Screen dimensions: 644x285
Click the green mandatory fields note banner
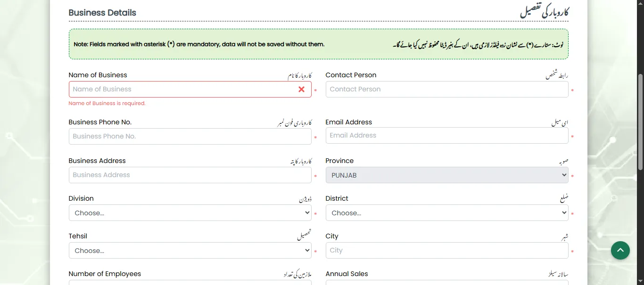point(318,44)
